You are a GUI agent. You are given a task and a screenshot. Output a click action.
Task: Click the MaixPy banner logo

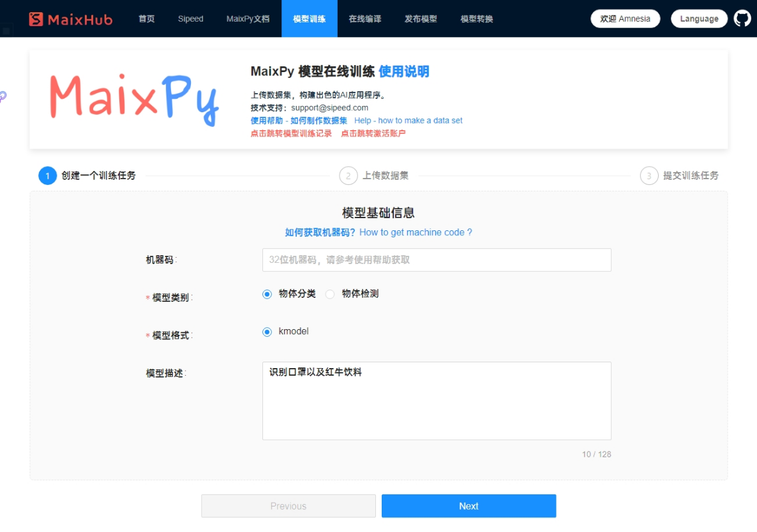tap(135, 99)
